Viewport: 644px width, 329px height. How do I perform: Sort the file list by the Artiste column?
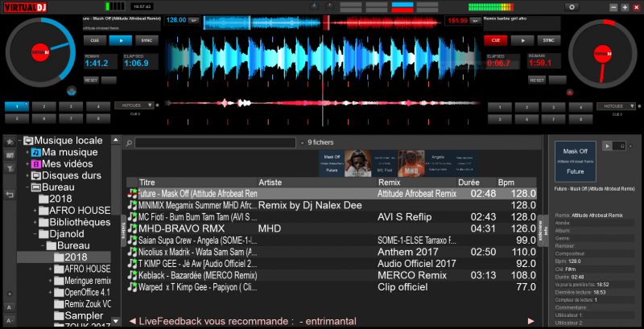[317, 182]
